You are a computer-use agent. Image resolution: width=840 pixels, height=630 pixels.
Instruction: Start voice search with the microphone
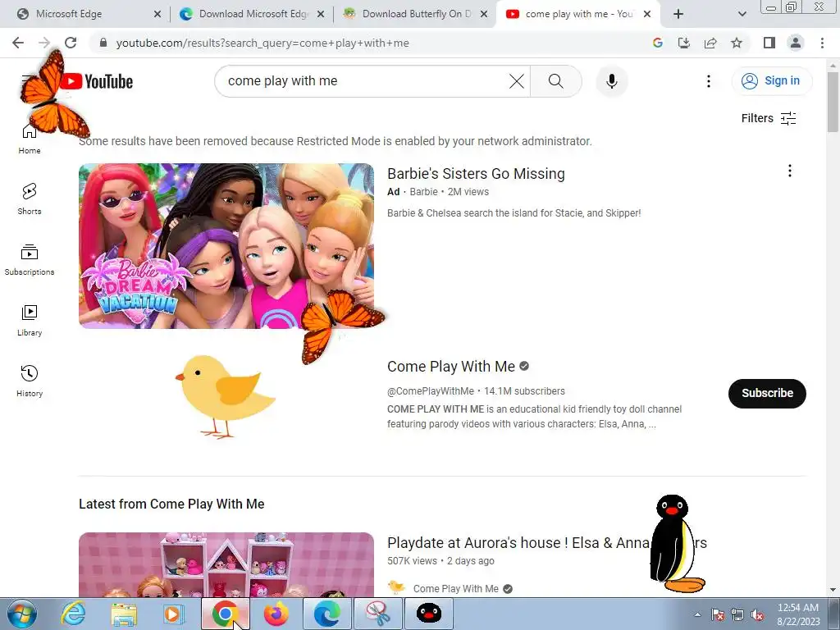tap(612, 81)
